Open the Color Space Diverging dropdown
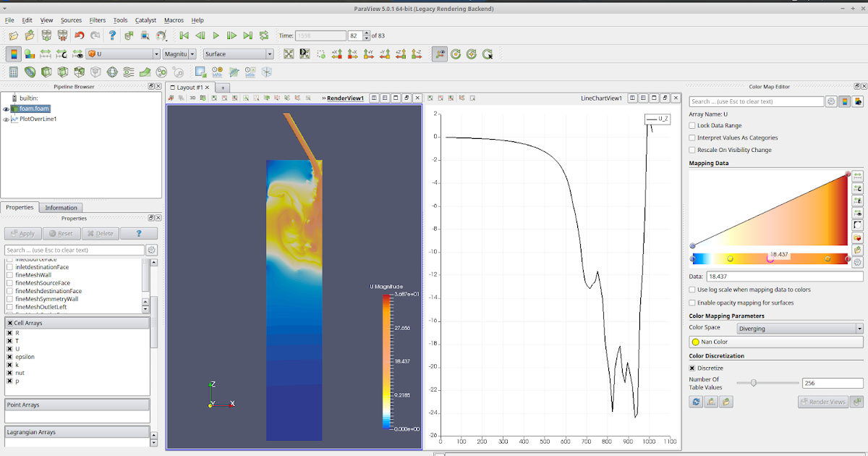 click(799, 327)
